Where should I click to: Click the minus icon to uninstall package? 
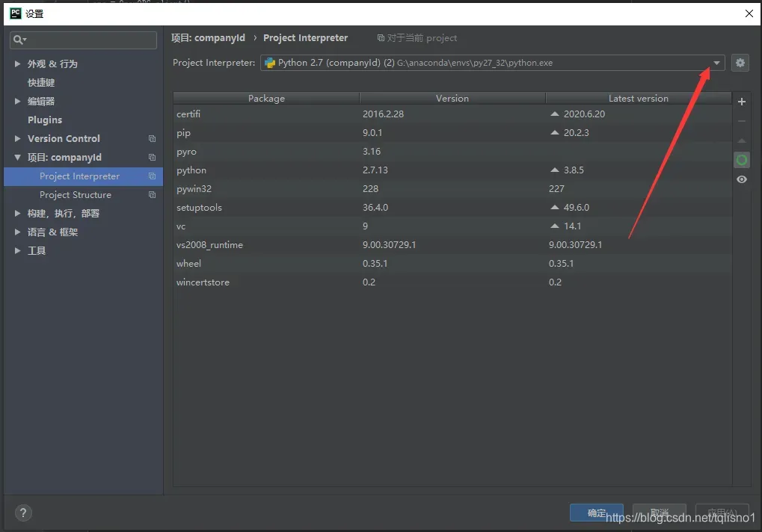click(x=742, y=121)
